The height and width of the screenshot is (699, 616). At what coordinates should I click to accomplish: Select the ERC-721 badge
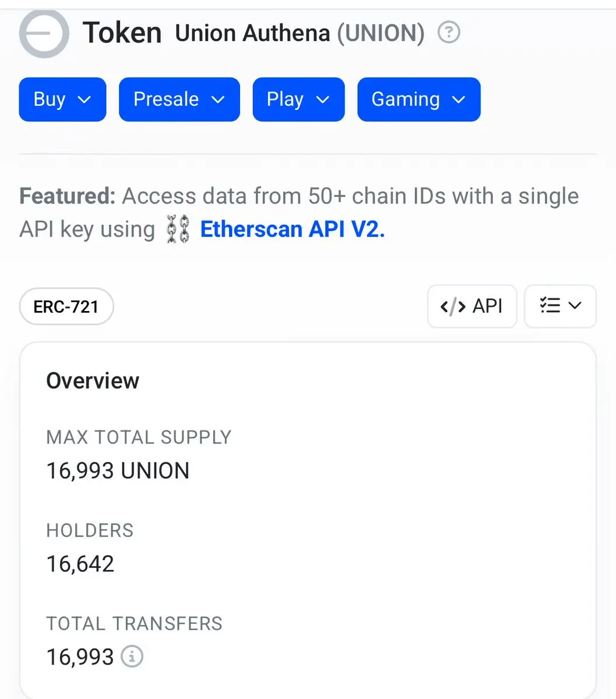click(x=66, y=306)
